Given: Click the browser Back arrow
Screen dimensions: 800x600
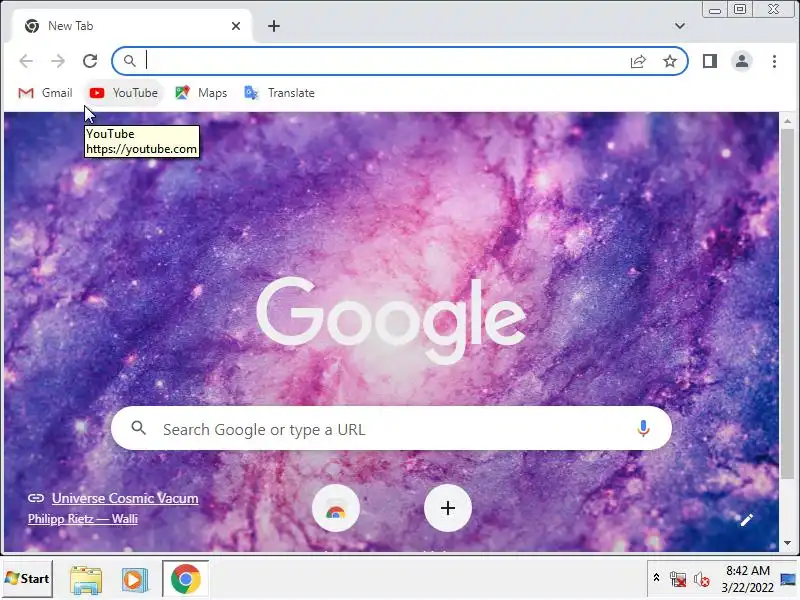Looking at the screenshot, I should click(26, 61).
